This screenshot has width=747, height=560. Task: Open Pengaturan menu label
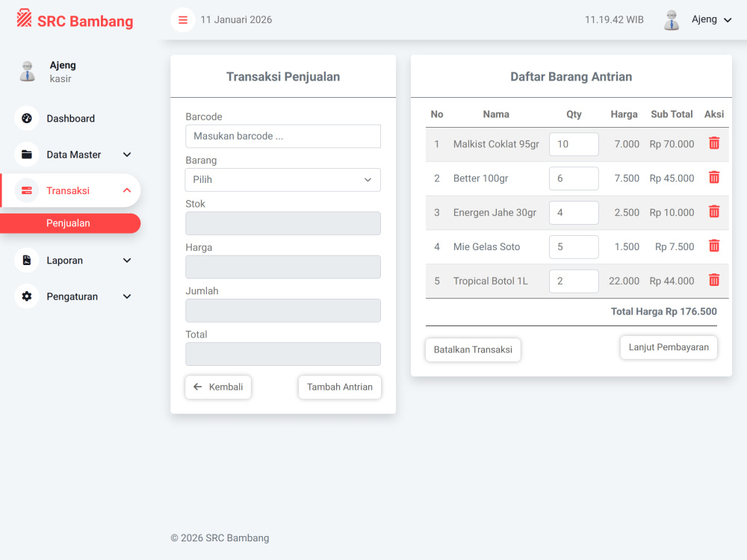(x=72, y=296)
